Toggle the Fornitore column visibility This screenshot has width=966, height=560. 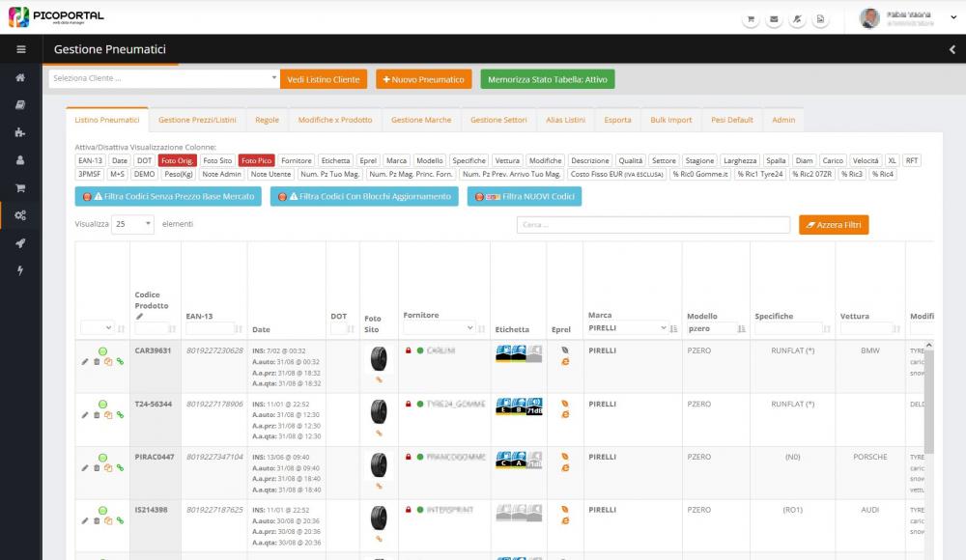coord(297,161)
